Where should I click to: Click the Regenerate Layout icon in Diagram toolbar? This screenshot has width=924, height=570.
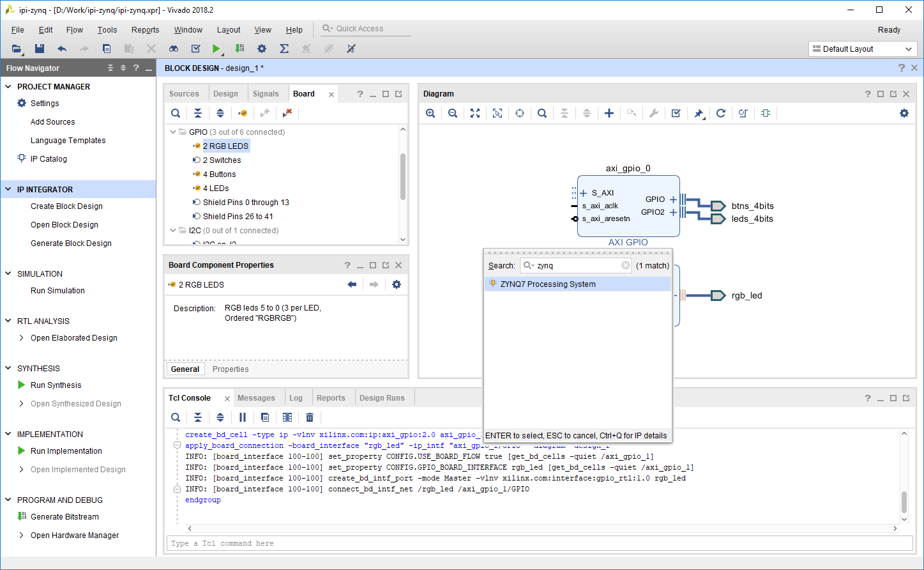point(721,113)
